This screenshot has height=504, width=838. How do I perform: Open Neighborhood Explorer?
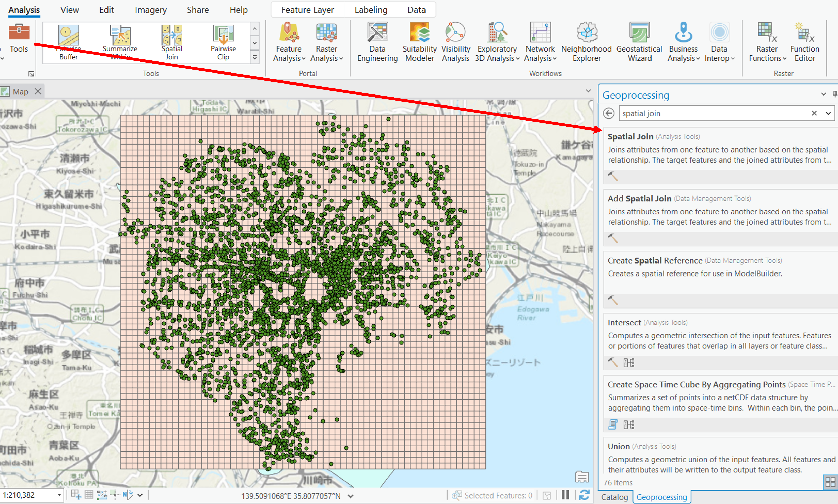click(586, 42)
